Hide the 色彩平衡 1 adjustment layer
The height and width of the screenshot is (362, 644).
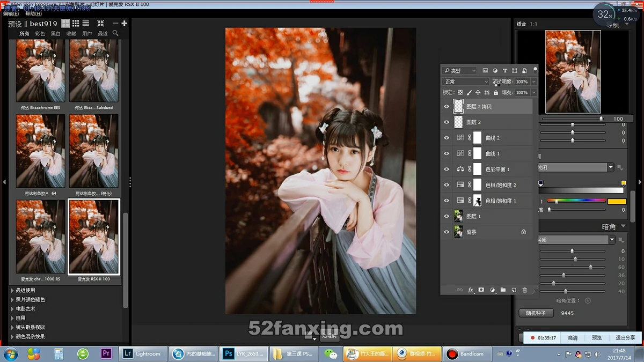point(447,169)
